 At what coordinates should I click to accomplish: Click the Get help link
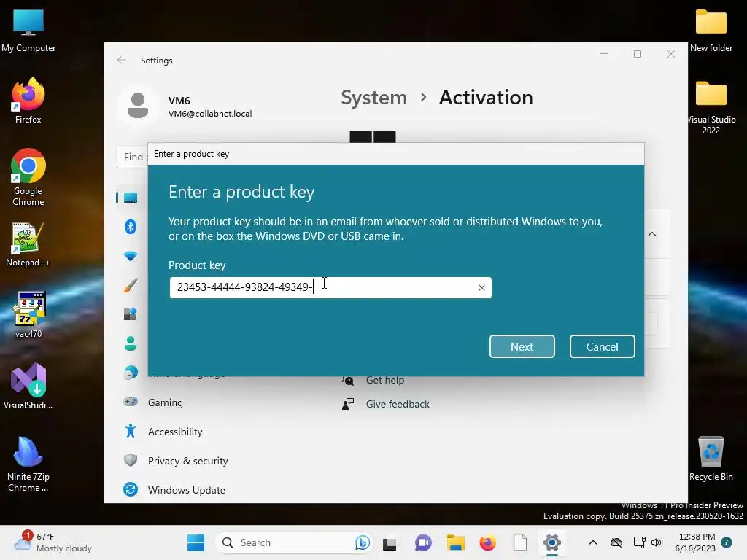(x=385, y=380)
